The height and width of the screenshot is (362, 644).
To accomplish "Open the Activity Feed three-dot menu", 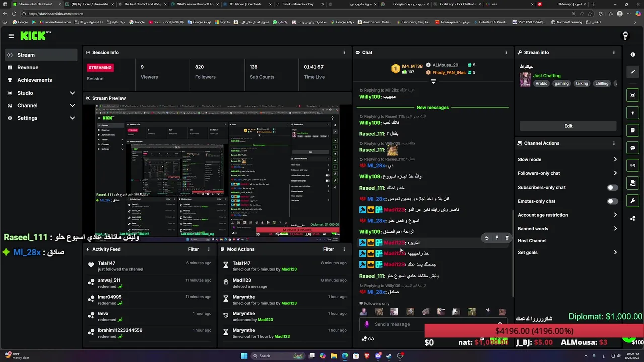I will click(209, 249).
